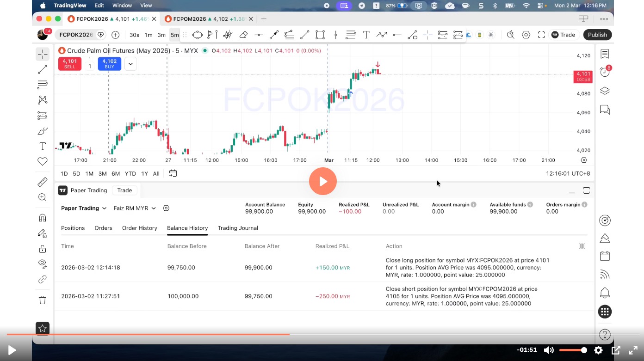The height and width of the screenshot is (361, 644).
Task: Set the chart range to 1D
Action: point(64,173)
